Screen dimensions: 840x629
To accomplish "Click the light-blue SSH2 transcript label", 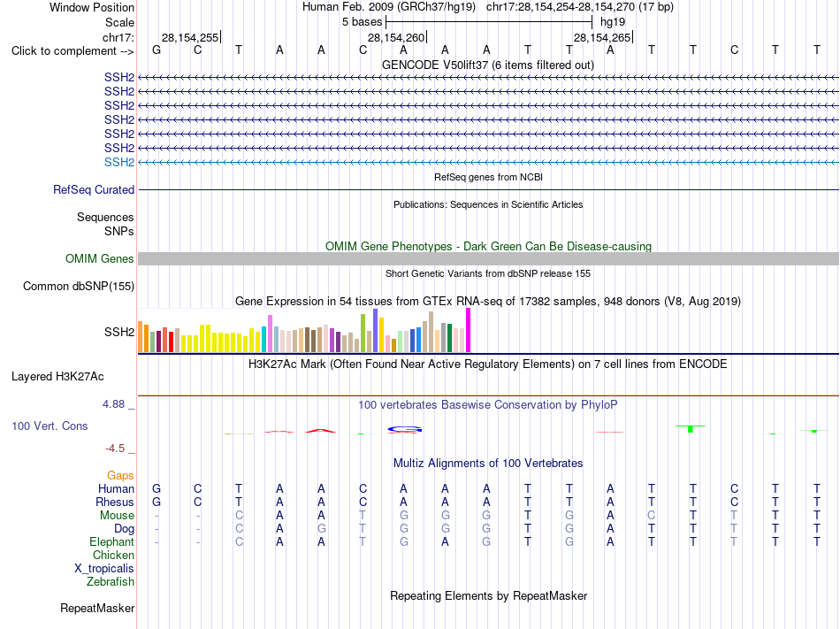I will [119, 163].
